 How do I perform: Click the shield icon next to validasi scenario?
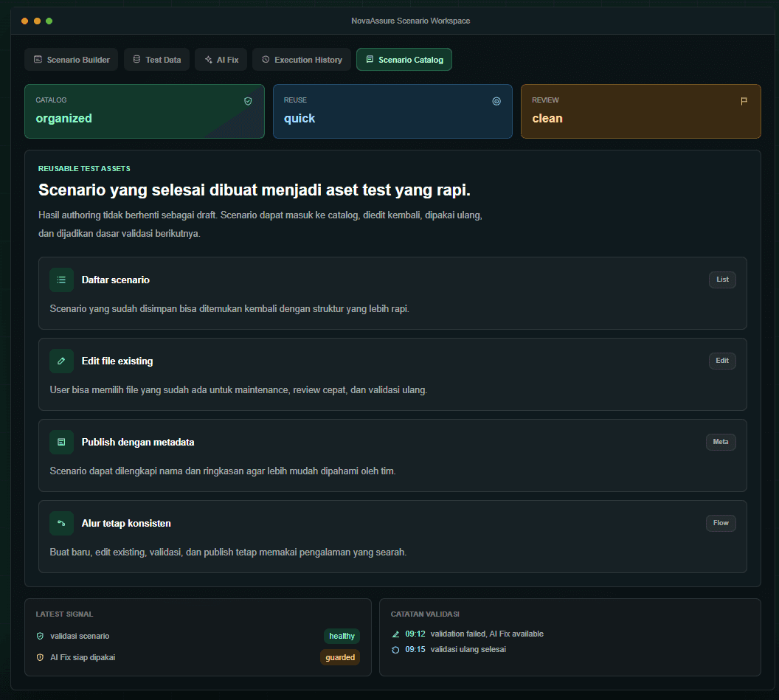41,636
